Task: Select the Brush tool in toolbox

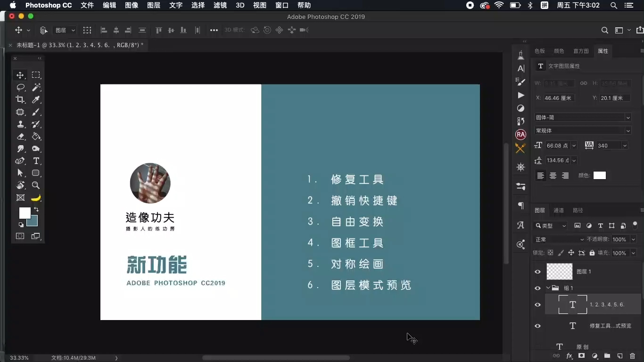Action: (x=36, y=112)
